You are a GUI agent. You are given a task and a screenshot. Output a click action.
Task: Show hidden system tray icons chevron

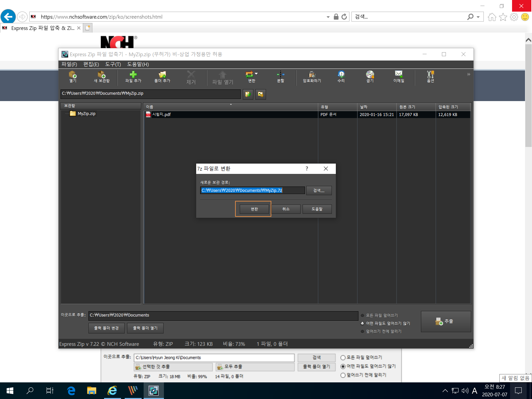[445, 391]
